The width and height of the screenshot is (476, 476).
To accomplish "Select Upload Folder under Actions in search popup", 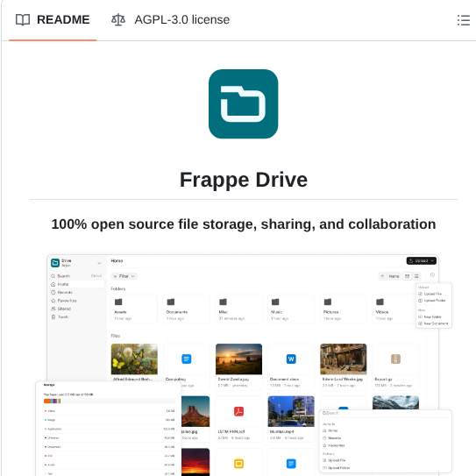I will tap(386, 468).
